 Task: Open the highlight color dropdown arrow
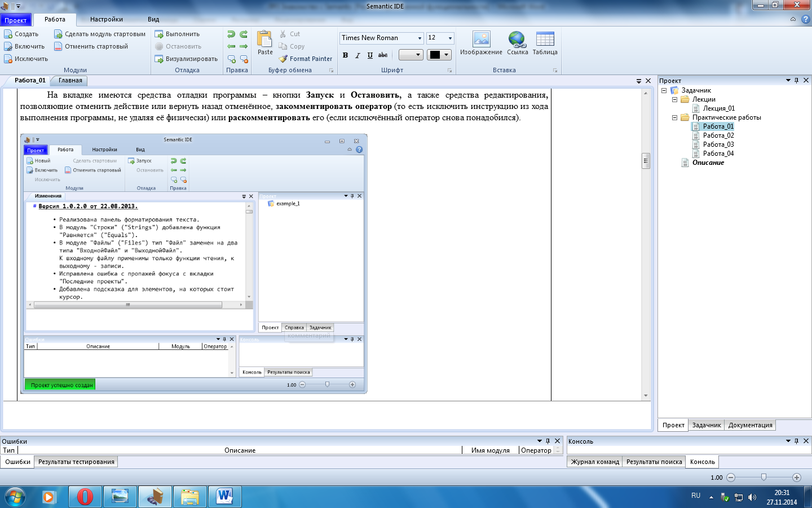pyautogui.click(x=418, y=55)
